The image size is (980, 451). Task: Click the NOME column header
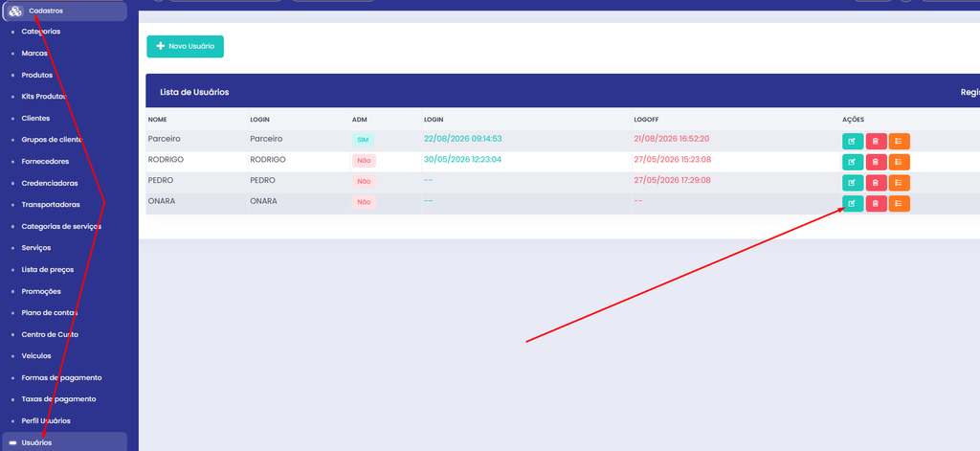pyautogui.click(x=158, y=120)
